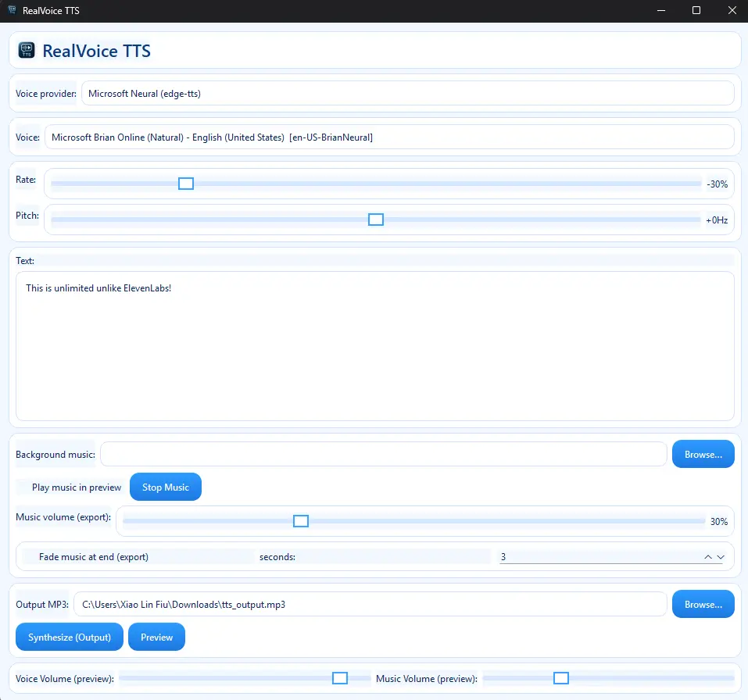Click the small app icon in title bar
Viewport: 748px width, 700px height.
click(12, 10)
